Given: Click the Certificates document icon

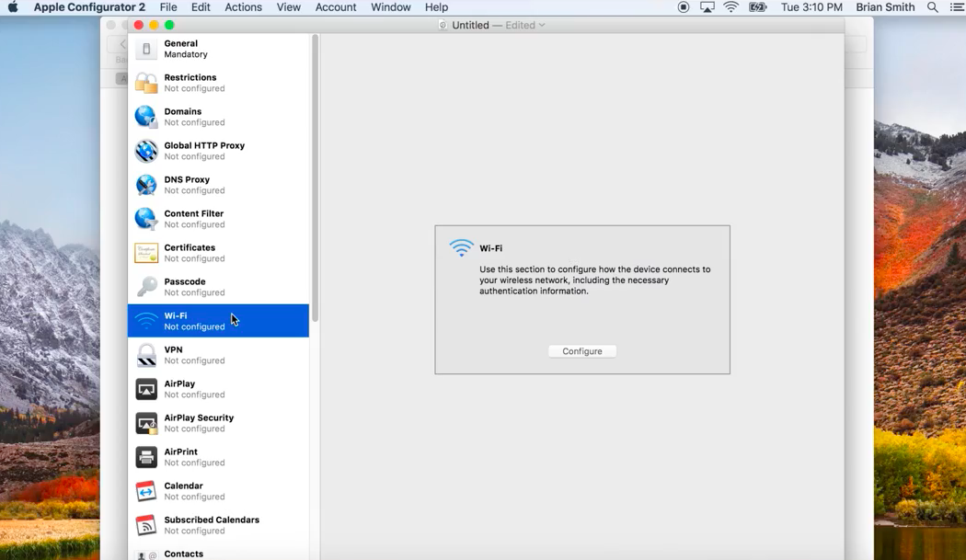Looking at the screenshot, I should [146, 253].
